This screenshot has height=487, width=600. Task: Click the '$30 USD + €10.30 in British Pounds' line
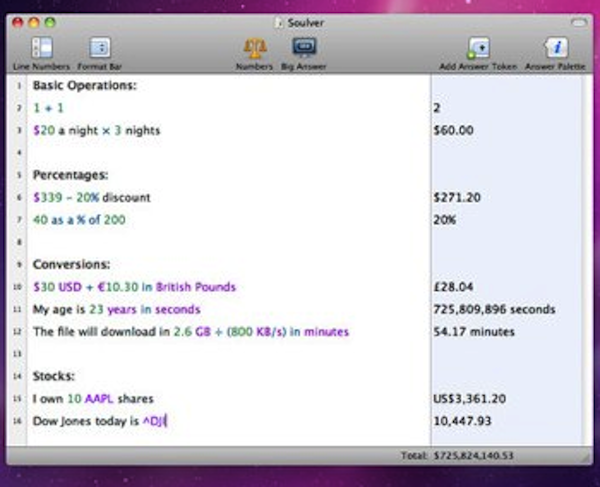(134, 287)
